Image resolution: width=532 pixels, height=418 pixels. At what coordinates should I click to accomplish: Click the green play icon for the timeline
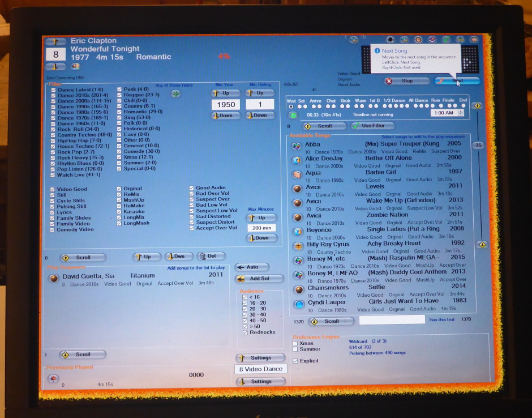point(293,115)
